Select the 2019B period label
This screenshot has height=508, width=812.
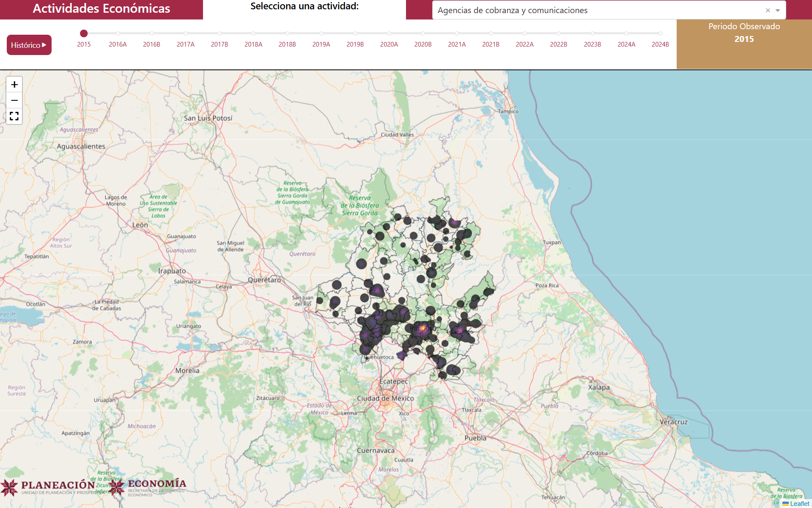pyautogui.click(x=355, y=44)
